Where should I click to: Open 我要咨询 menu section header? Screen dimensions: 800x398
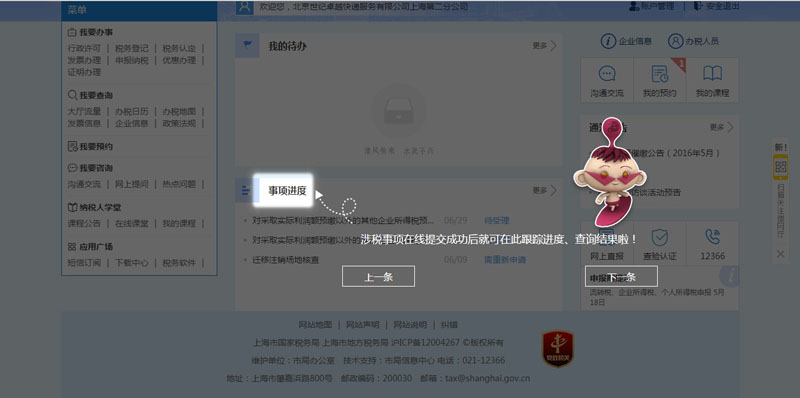pyautogui.click(x=90, y=168)
